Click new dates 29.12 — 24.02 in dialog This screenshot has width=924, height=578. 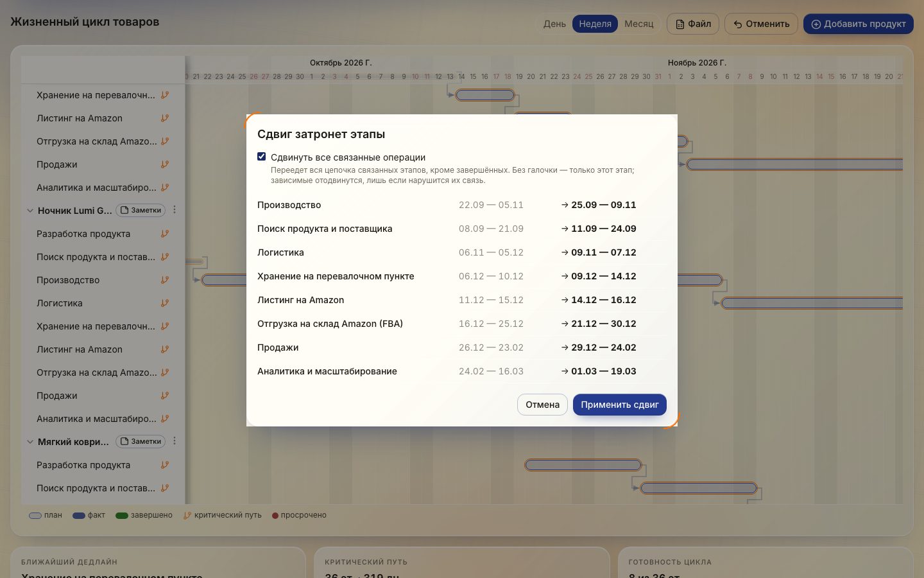point(604,347)
